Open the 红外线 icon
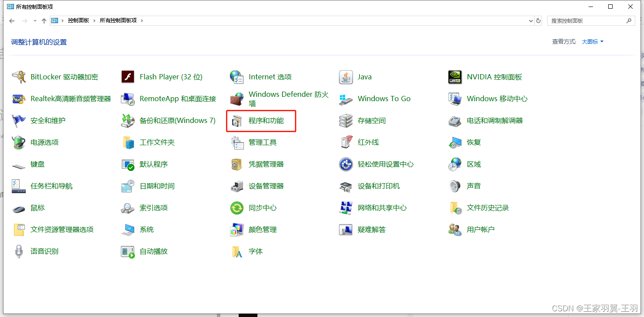Image resolution: width=644 pixels, height=317 pixels. 346,143
